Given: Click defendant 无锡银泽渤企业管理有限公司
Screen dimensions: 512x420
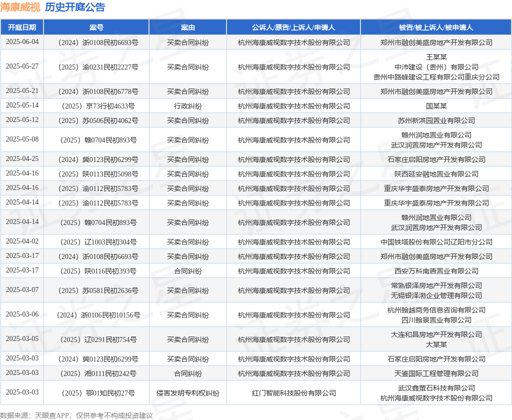Looking at the screenshot, I should coord(436,295).
